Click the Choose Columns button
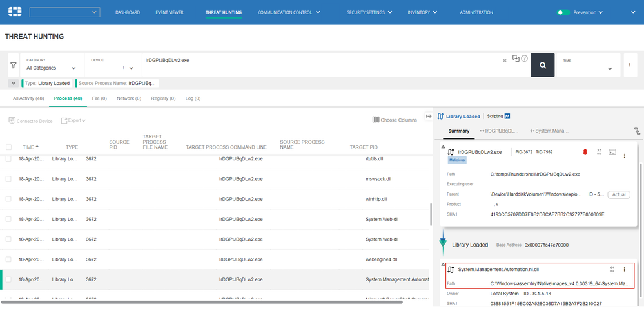Viewport: 644px width, 309px height. click(x=395, y=120)
